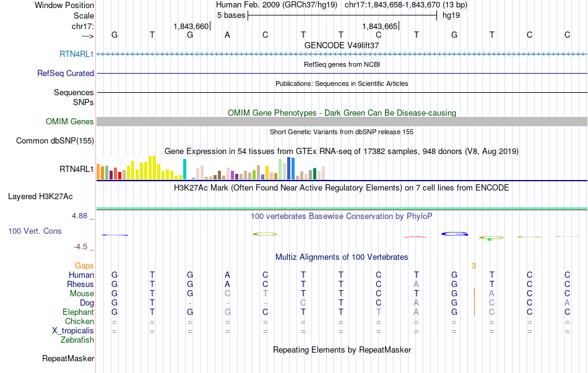The height and width of the screenshot is (373, 588).
Task: Select the Elephant species label
Action: [x=78, y=312]
